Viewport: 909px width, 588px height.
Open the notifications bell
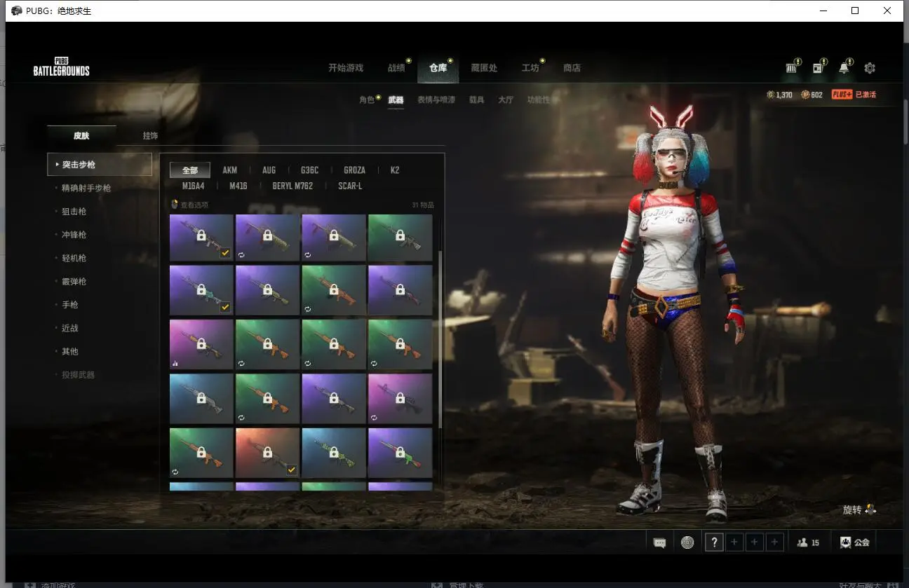[844, 68]
